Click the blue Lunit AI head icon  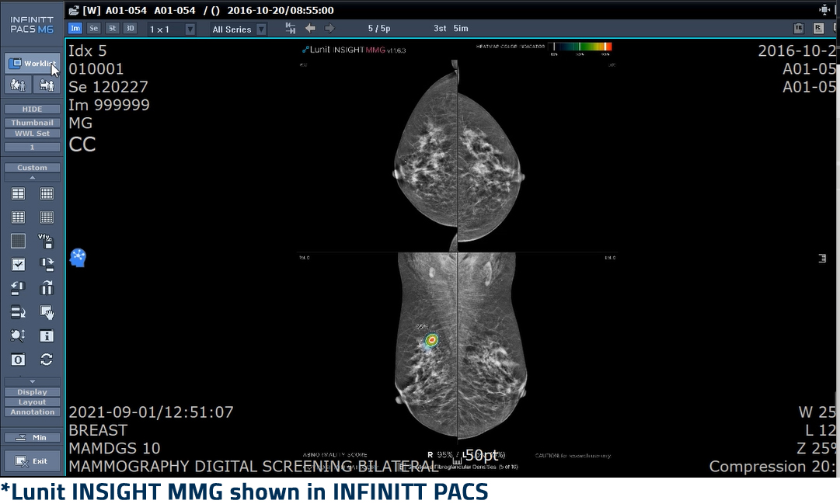pos(78,258)
